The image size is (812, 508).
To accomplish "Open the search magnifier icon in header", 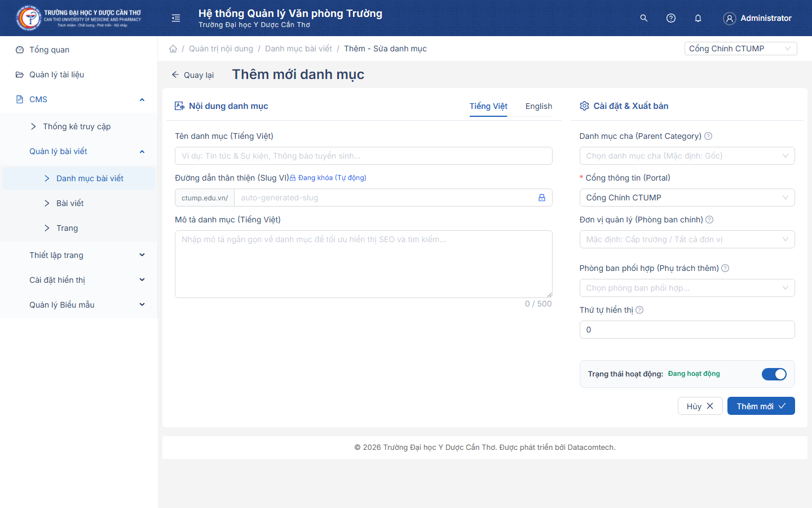I will 644,18.
